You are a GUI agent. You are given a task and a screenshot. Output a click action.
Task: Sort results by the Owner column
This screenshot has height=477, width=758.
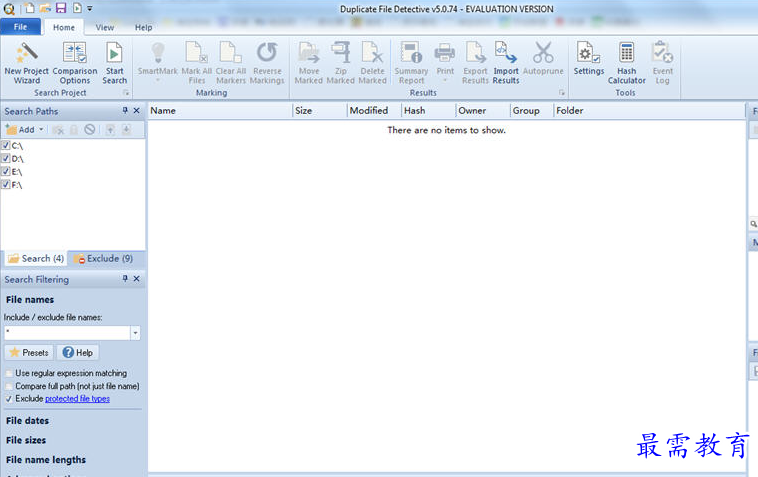point(483,111)
